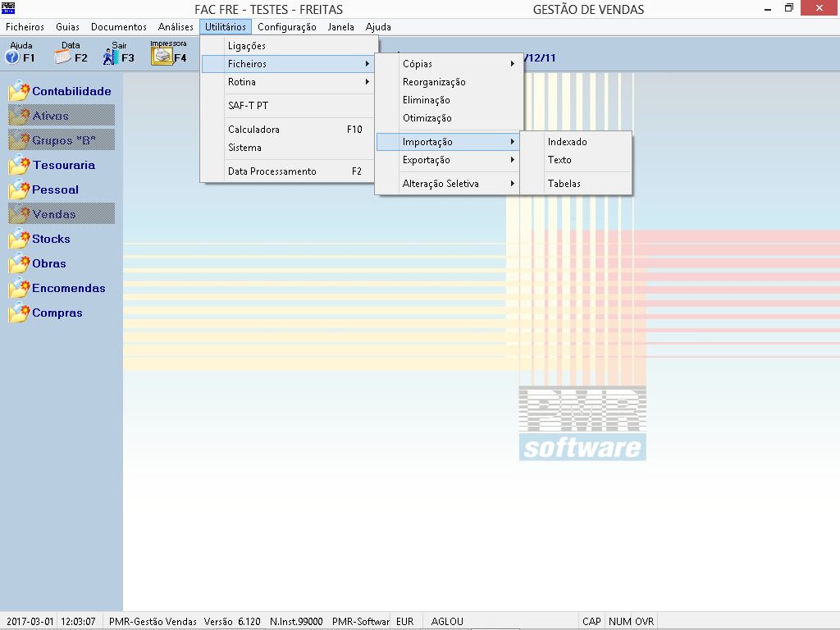The height and width of the screenshot is (630, 840).
Task: Open the Guias menu
Action: click(x=67, y=27)
